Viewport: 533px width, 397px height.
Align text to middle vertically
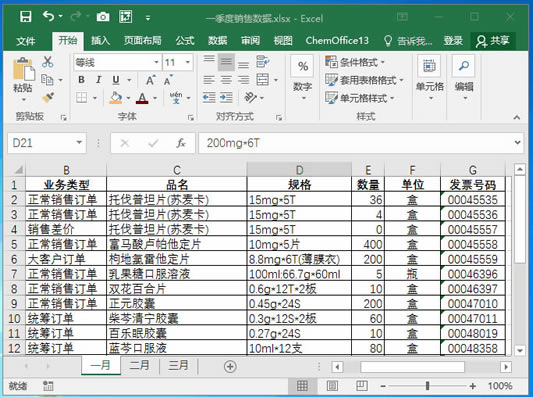(x=226, y=62)
